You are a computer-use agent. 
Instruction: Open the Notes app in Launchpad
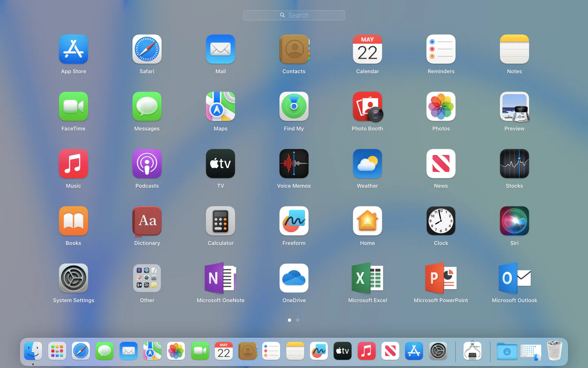pyautogui.click(x=514, y=49)
